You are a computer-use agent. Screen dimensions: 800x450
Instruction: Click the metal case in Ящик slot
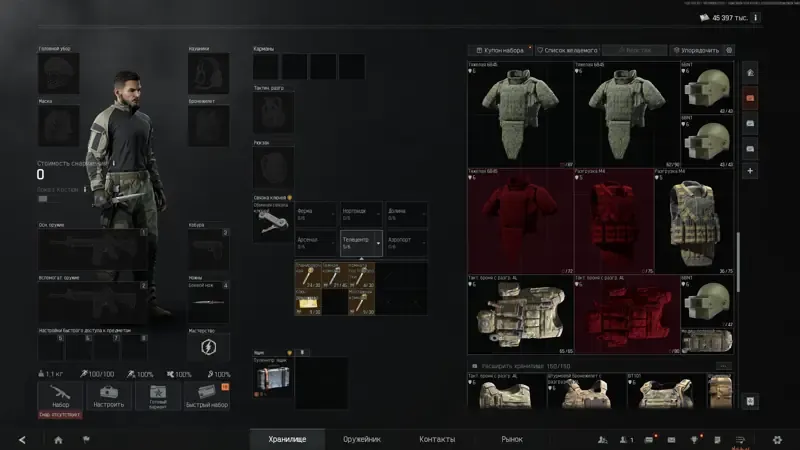[x=273, y=378]
